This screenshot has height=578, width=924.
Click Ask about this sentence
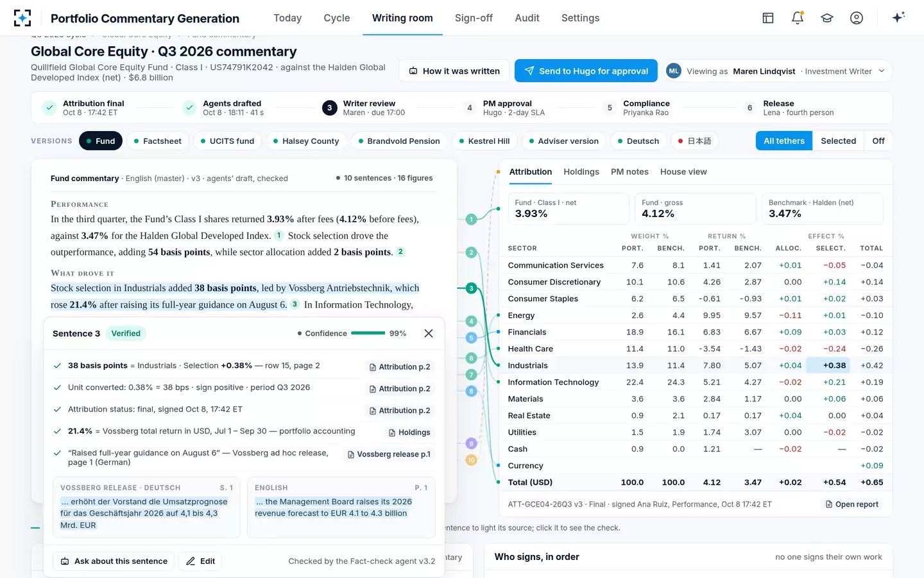click(114, 561)
